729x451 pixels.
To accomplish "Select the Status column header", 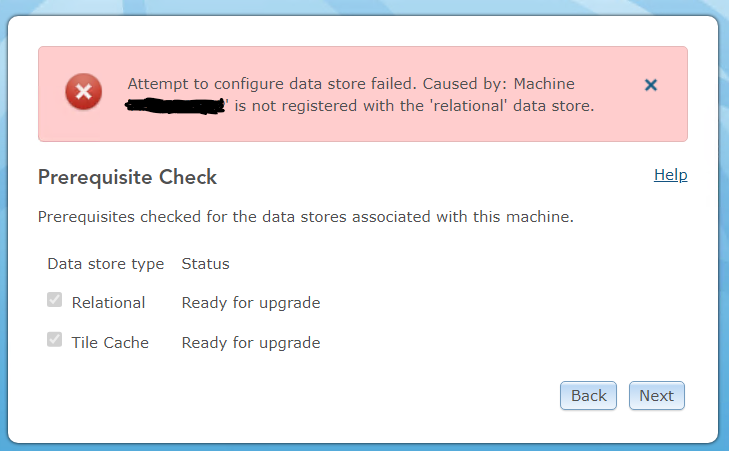I will tap(205, 264).
